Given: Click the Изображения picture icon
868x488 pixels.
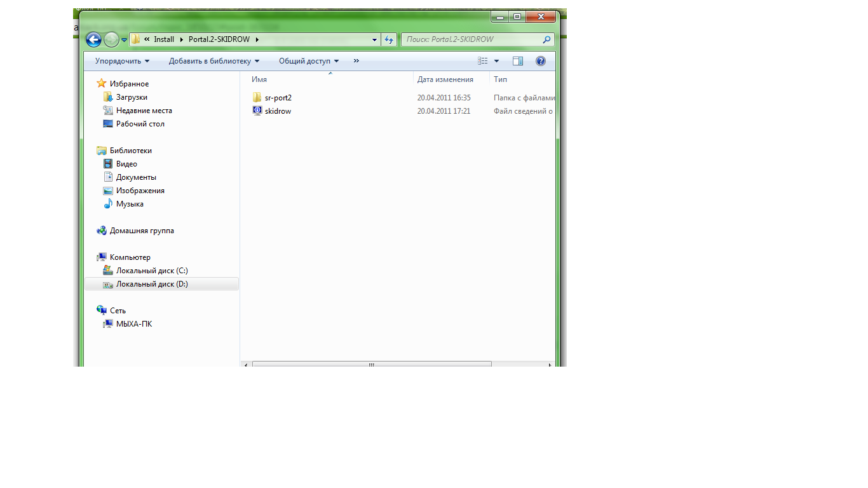Looking at the screenshot, I should pos(108,191).
